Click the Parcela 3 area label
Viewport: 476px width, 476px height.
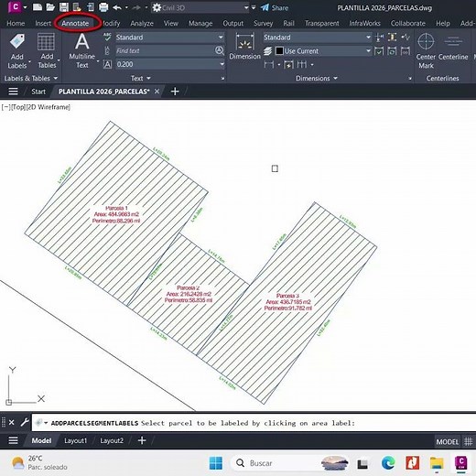point(288,302)
